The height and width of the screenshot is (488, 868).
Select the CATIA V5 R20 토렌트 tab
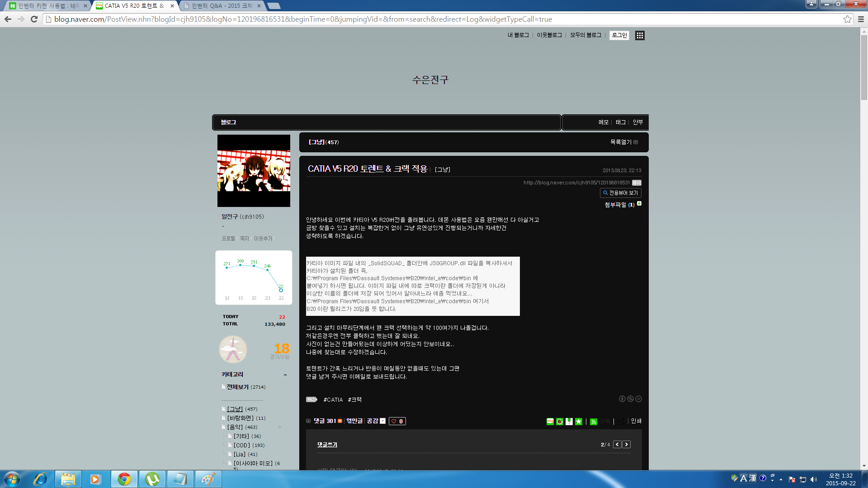coord(135,6)
